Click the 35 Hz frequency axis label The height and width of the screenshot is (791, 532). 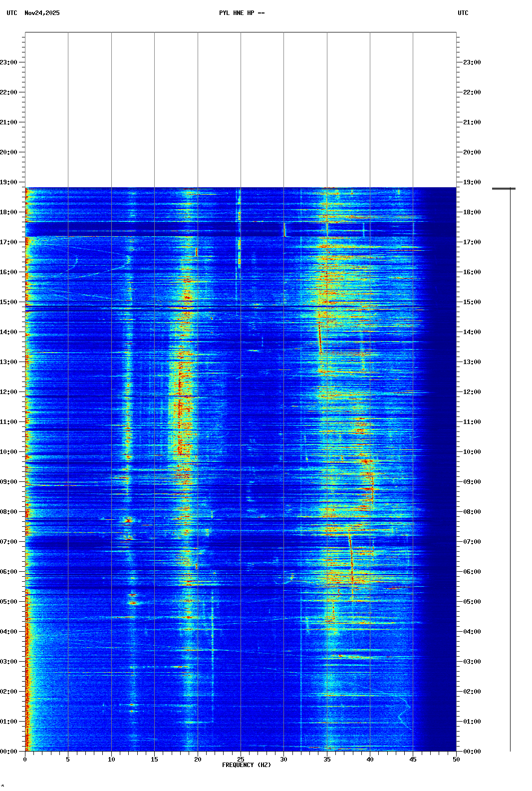(x=327, y=760)
